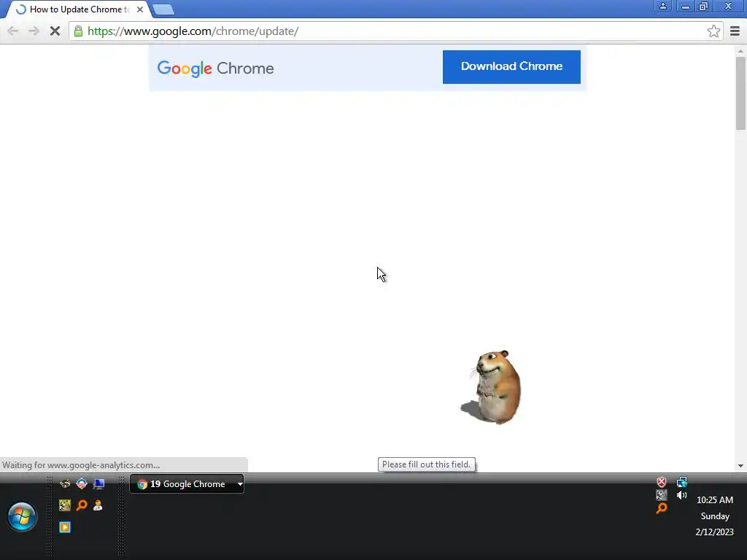Select the How to Update Chrome tab
Viewport: 747px width, 560px height.
tap(79, 9)
